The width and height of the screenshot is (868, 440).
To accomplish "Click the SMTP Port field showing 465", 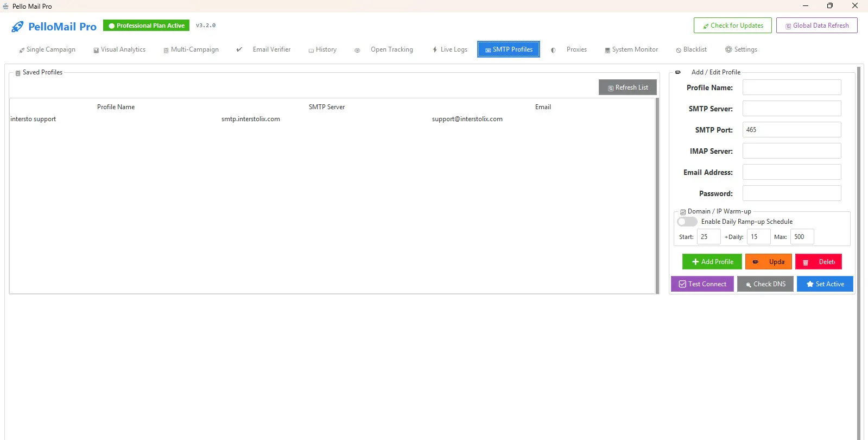I will pos(791,130).
